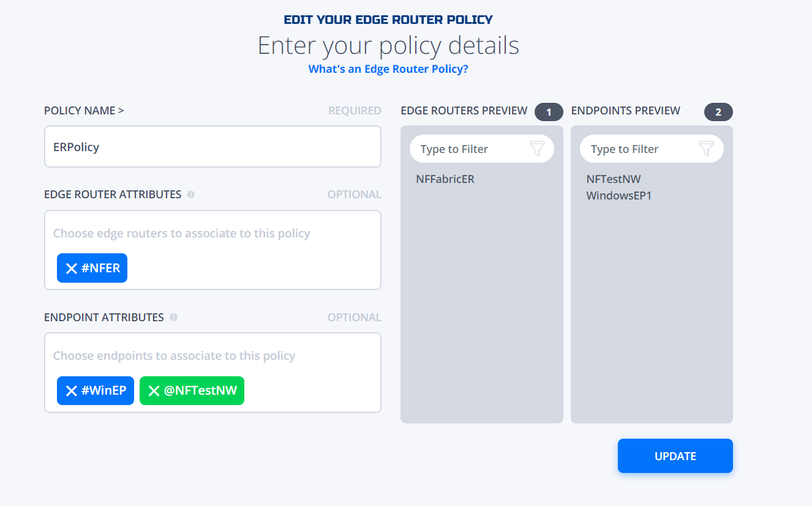The height and width of the screenshot is (506, 812).
Task: Remove the @NFTestNW endpoint tag
Action: [154, 390]
